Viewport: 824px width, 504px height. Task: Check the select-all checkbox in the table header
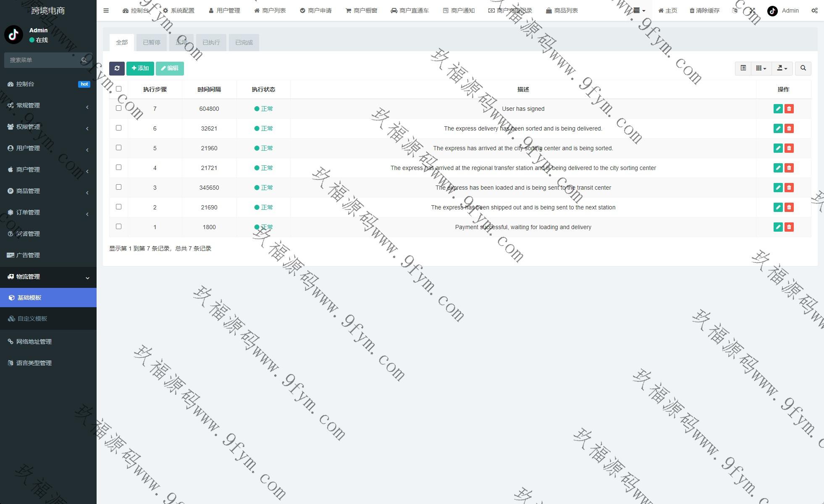118,89
